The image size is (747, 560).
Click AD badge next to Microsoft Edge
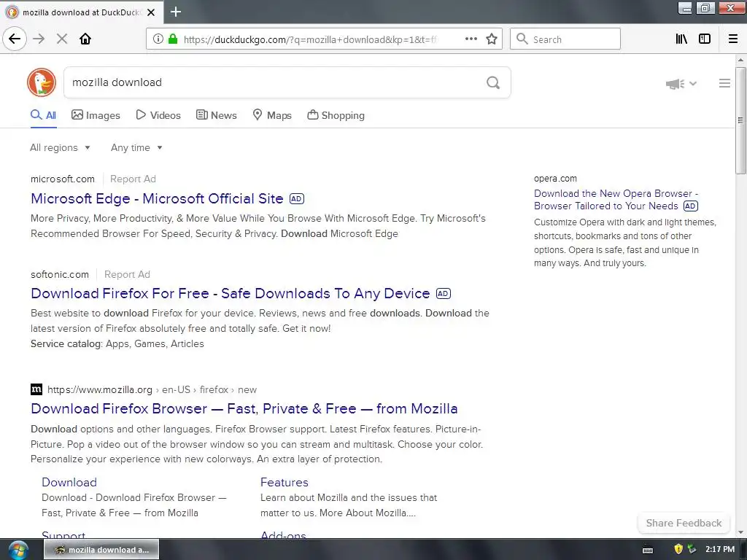pyautogui.click(x=297, y=198)
